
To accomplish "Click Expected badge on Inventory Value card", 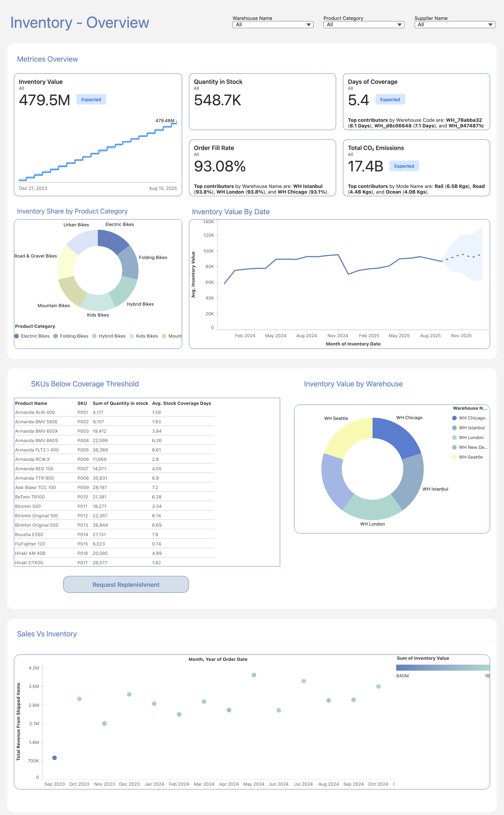I will [91, 99].
